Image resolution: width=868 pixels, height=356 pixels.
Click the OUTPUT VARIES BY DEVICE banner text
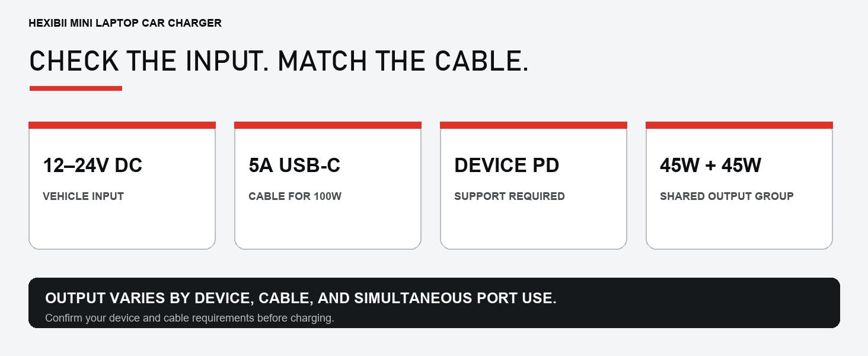click(301, 298)
